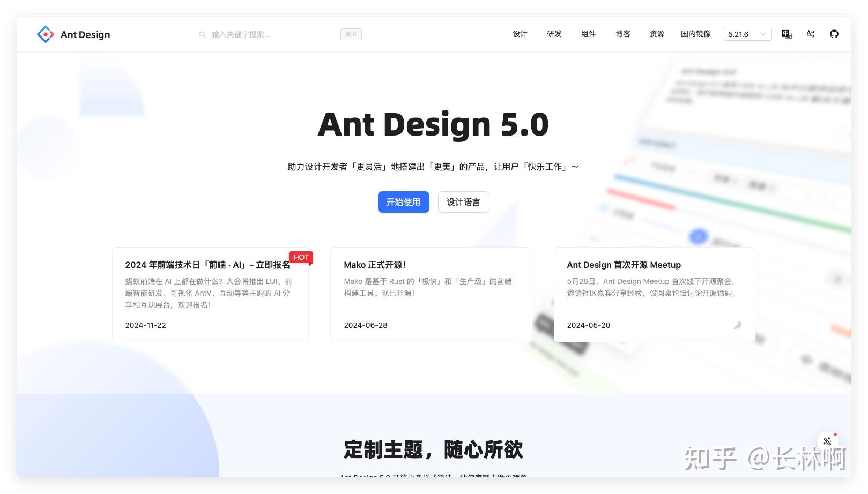Open the Mako 正式开源 news card

pos(431,294)
